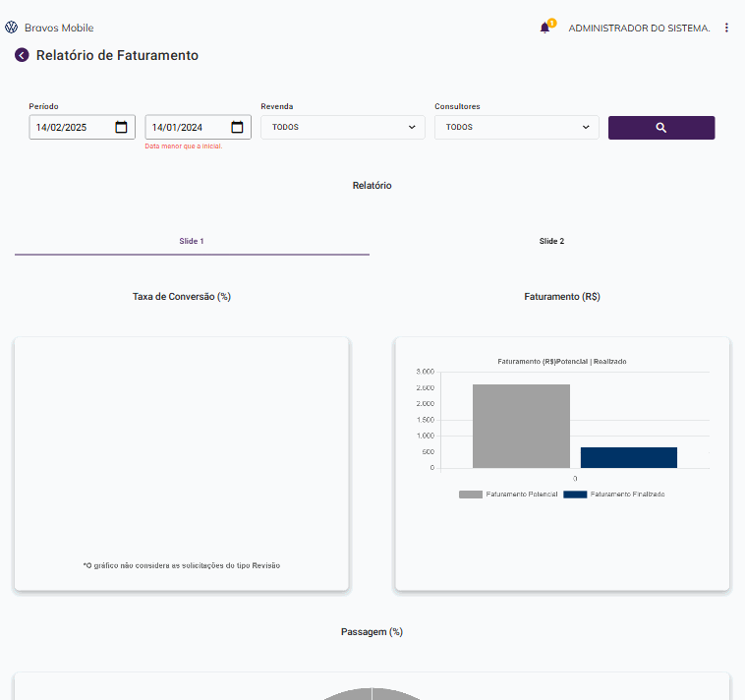Screen dimensions: 745x700
Task: Click the Volkswagen logo icon
Action: point(12,28)
